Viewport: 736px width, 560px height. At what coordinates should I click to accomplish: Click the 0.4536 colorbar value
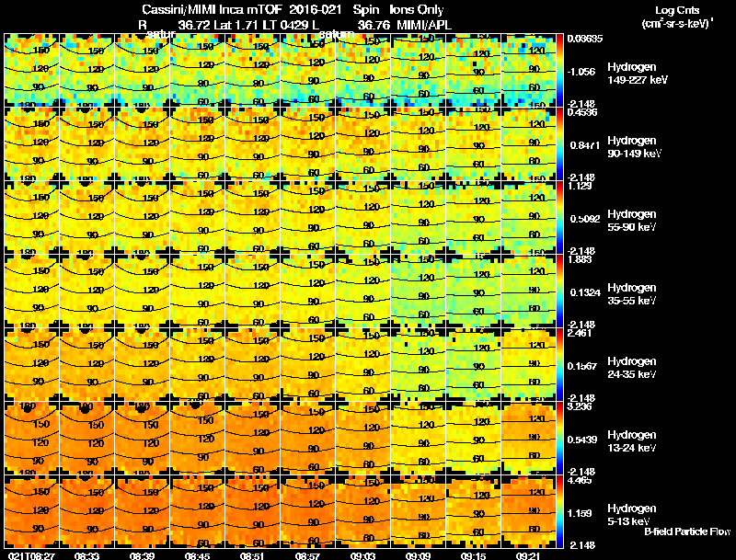click(x=582, y=112)
